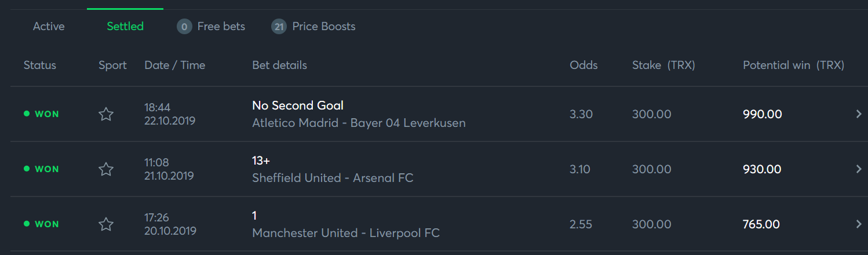Click the green WON status dot for Atletico bet

[x=27, y=114]
